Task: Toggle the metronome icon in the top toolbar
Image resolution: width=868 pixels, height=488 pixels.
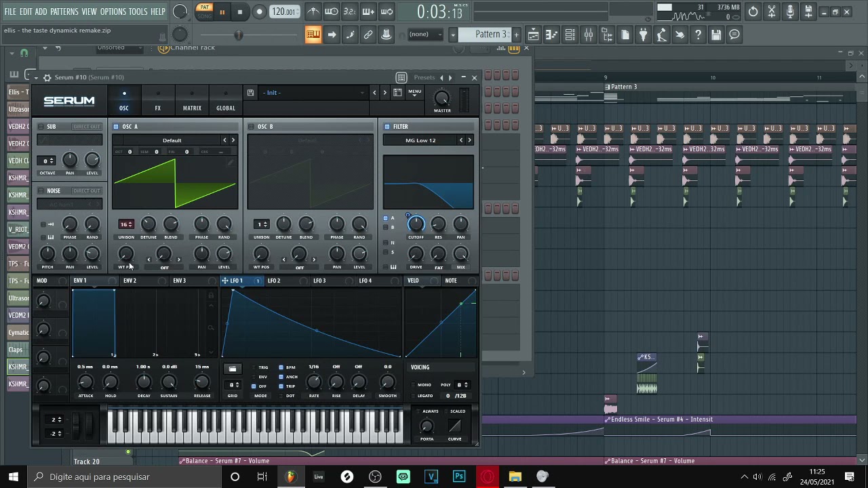Action: [x=313, y=12]
